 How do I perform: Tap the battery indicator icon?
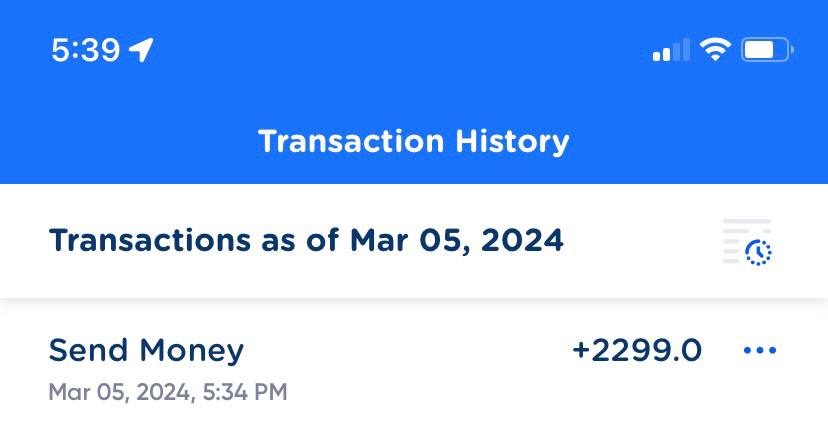766,49
